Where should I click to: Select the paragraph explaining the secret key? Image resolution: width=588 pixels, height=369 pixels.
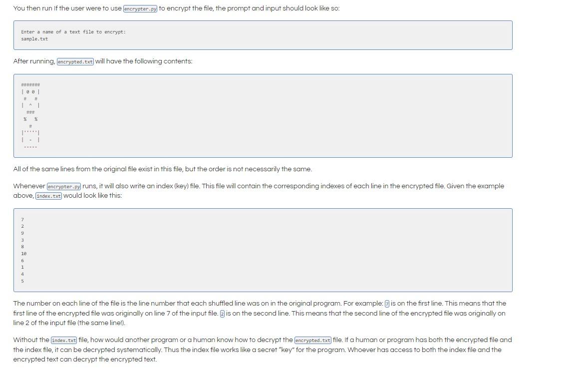[x=262, y=350]
